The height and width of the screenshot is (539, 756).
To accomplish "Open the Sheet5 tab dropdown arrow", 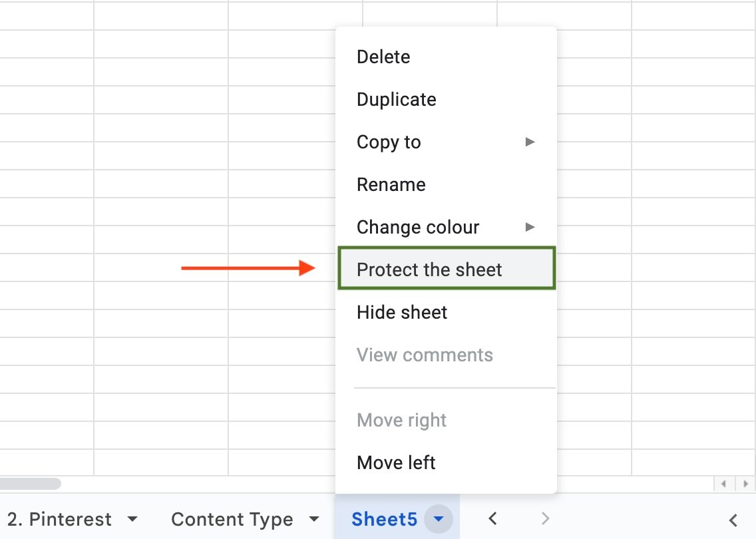I will click(x=439, y=519).
